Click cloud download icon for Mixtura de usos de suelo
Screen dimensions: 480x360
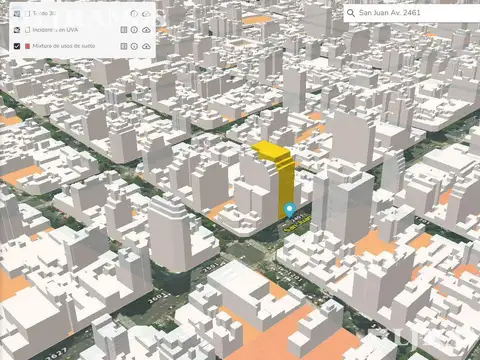click(x=146, y=46)
